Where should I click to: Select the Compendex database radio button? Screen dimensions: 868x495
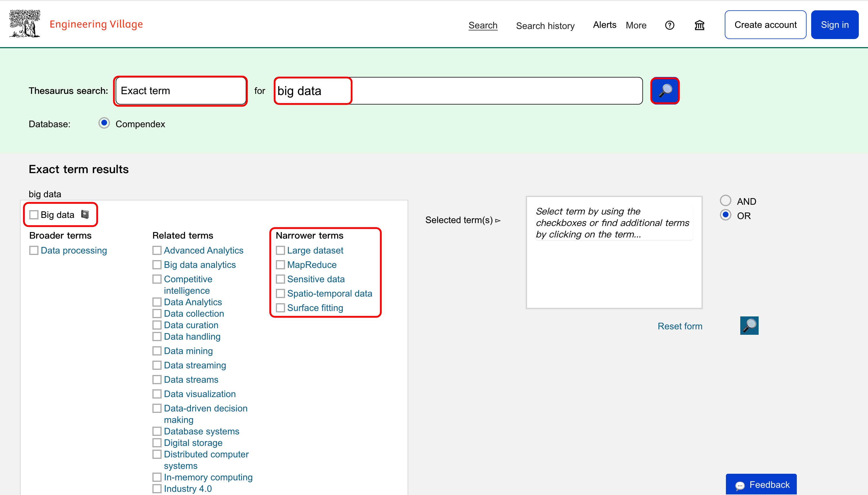click(x=104, y=123)
